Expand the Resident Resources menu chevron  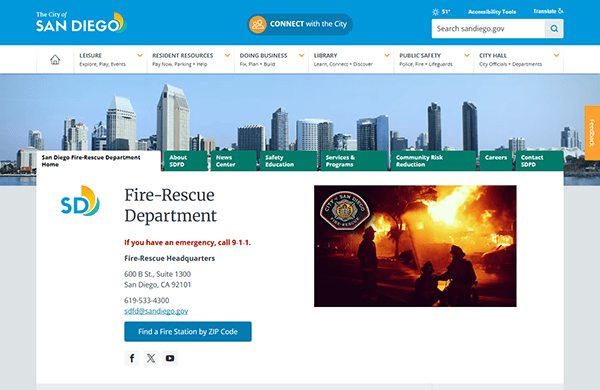[x=227, y=55]
